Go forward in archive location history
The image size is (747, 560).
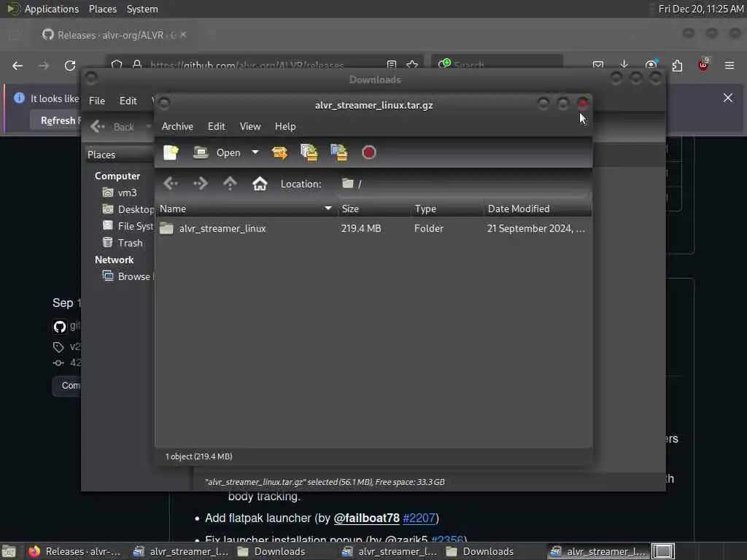coord(200,183)
